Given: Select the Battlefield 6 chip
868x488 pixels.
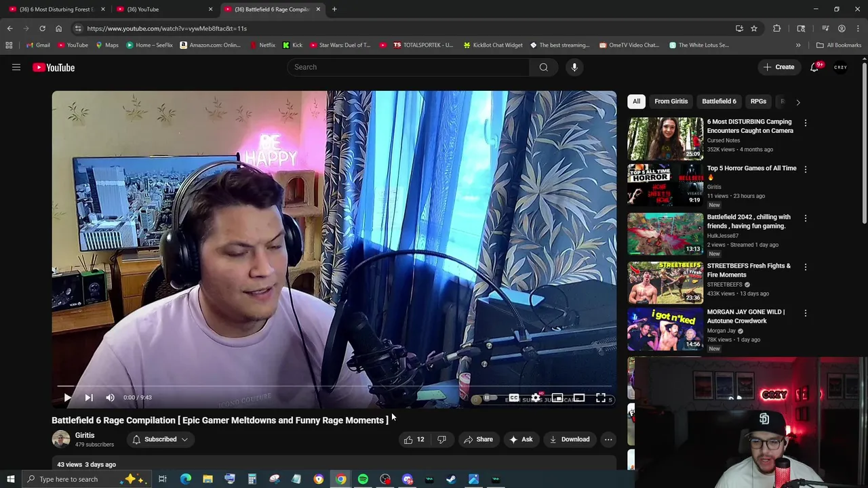Looking at the screenshot, I should point(719,102).
